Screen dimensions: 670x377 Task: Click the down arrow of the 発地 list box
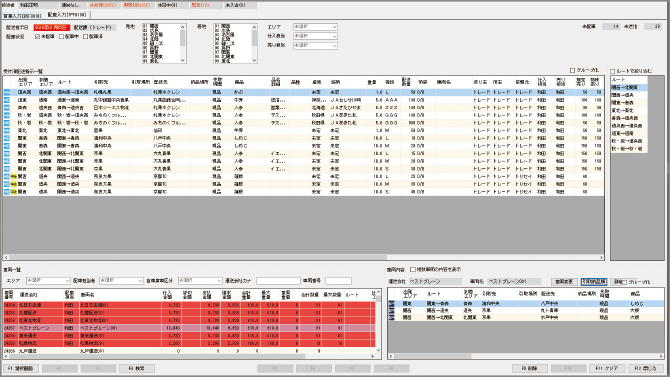point(182,60)
